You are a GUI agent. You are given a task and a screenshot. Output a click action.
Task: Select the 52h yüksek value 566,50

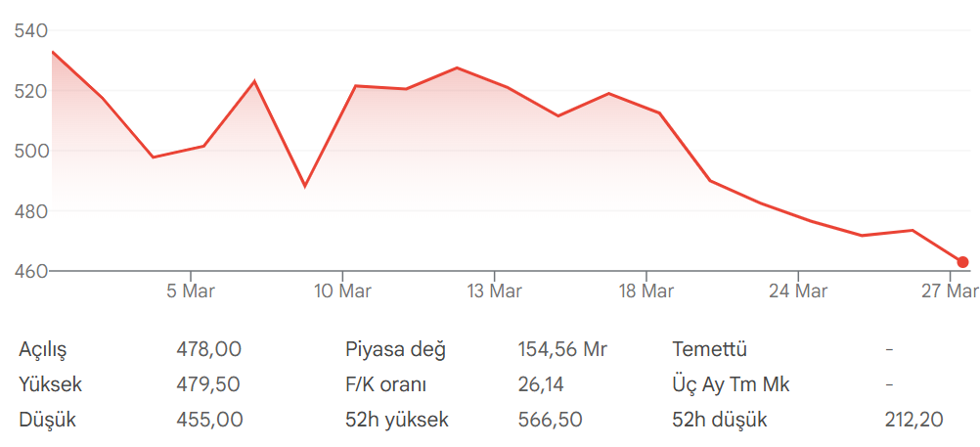[550, 421]
